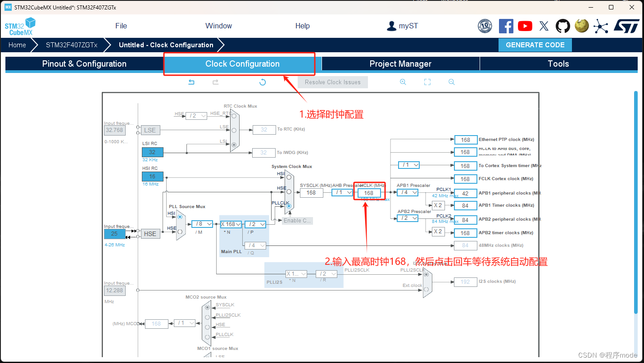Viewport: 644px width, 363px height.
Task: Open the HSE_RTC /2 divider dropdown
Action: [196, 116]
